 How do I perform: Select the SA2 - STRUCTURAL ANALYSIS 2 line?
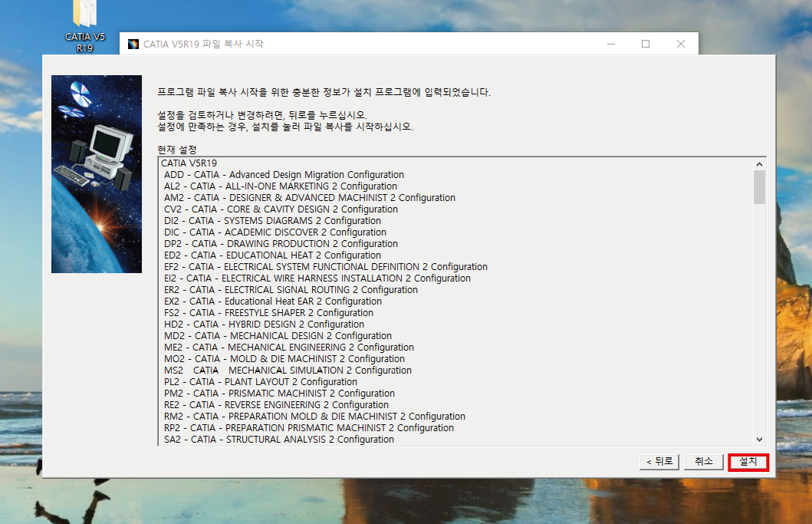279,439
